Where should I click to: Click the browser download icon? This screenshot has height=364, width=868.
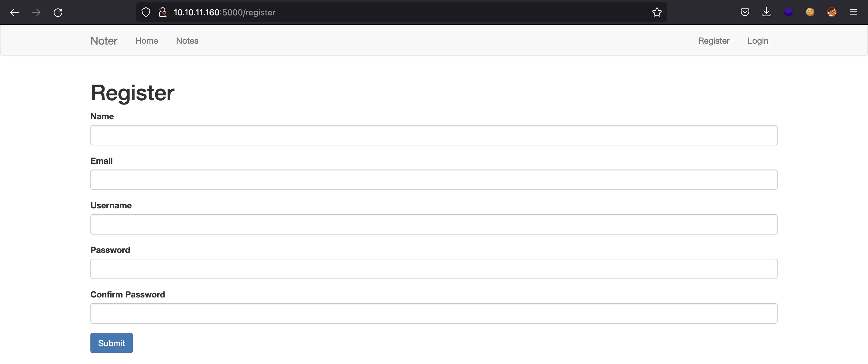tap(766, 12)
